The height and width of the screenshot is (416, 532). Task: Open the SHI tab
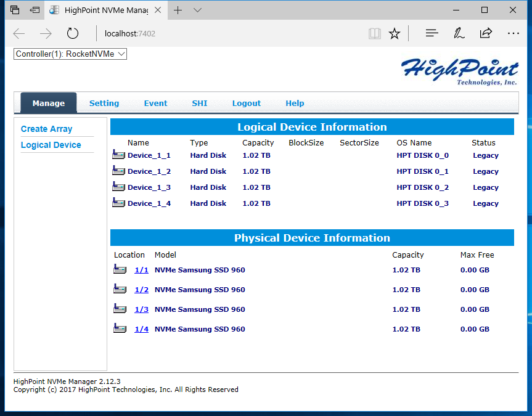pyautogui.click(x=200, y=103)
